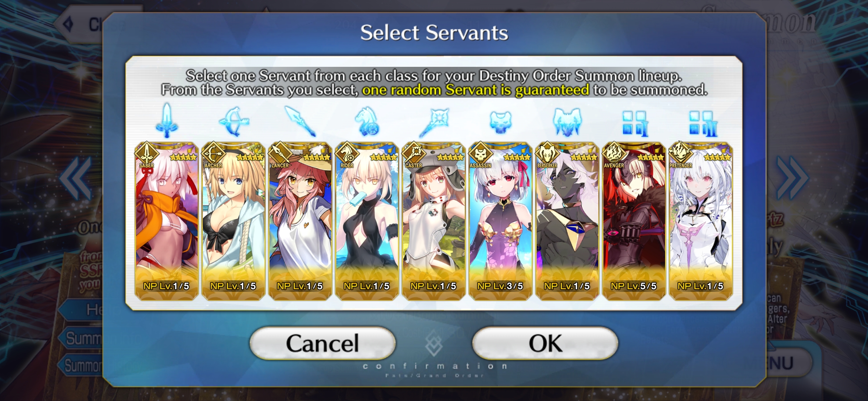Select the second Extra class icon
The image size is (868, 401).
702,123
